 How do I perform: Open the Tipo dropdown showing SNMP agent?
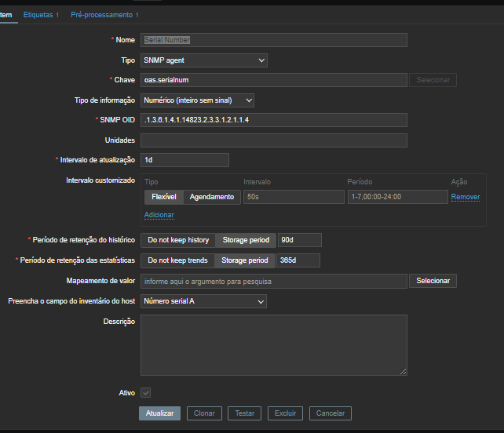pos(204,60)
